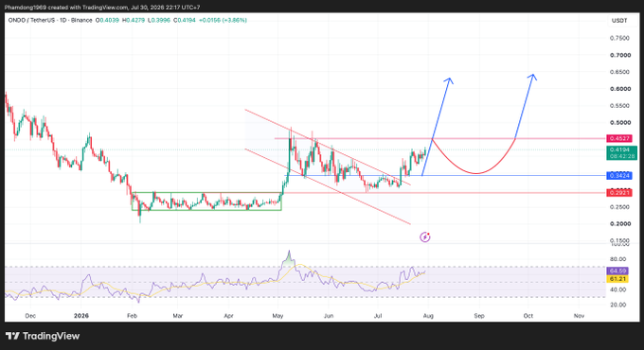Click 0.6000 on the price axis
This screenshot has width=644, height=350.
coord(620,89)
